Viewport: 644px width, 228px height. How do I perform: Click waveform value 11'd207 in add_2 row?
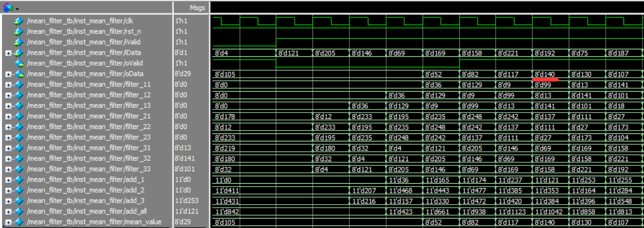click(363, 190)
